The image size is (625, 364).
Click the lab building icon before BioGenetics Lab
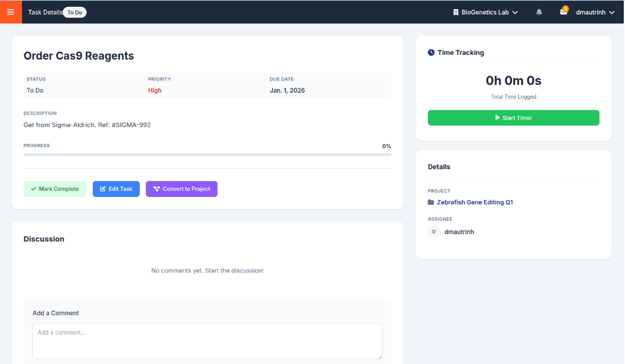tap(455, 12)
